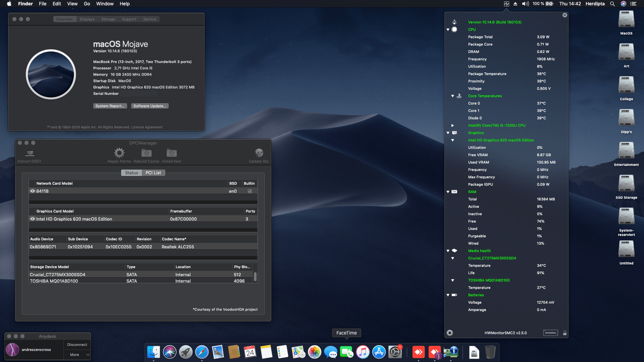This screenshot has height=362, width=644.
Task: Select the Repair Perms tool
Action: 119,154
